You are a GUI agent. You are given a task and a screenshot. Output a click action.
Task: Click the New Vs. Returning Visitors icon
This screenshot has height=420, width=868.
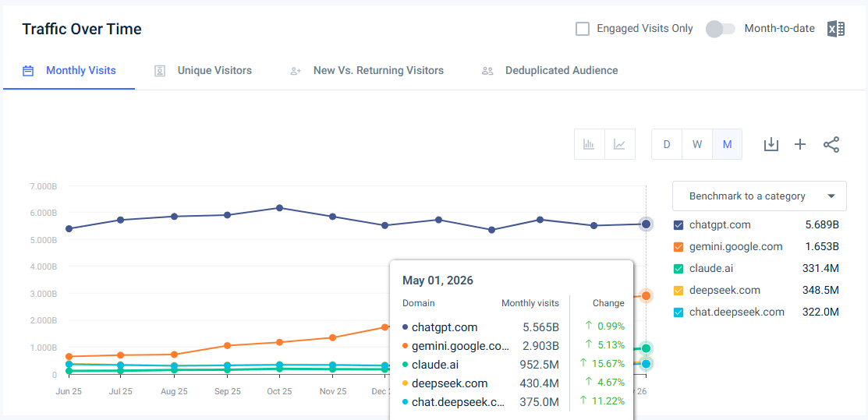pyautogui.click(x=296, y=71)
